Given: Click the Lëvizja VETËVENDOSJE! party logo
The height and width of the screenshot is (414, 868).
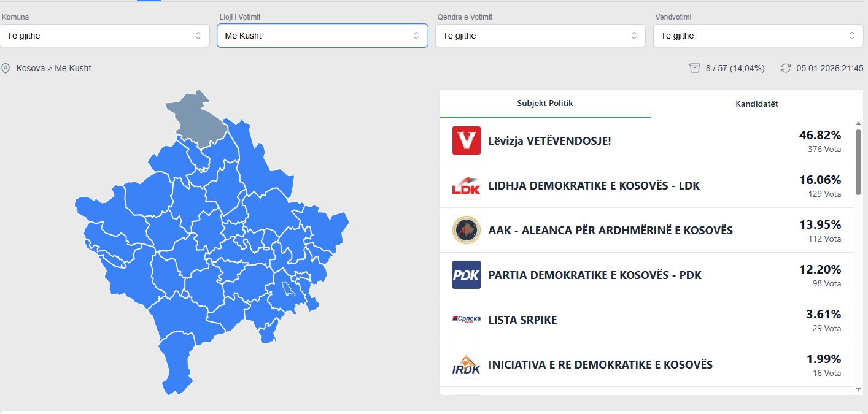Looking at the screenshot, I should point(466,140).
